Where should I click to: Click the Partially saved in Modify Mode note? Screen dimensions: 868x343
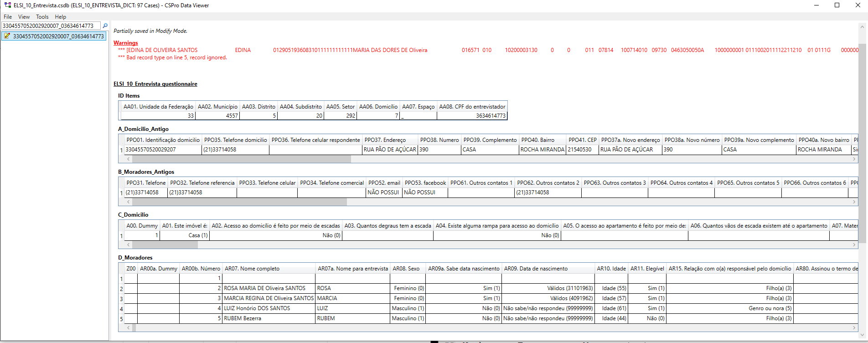pos(150,31)
